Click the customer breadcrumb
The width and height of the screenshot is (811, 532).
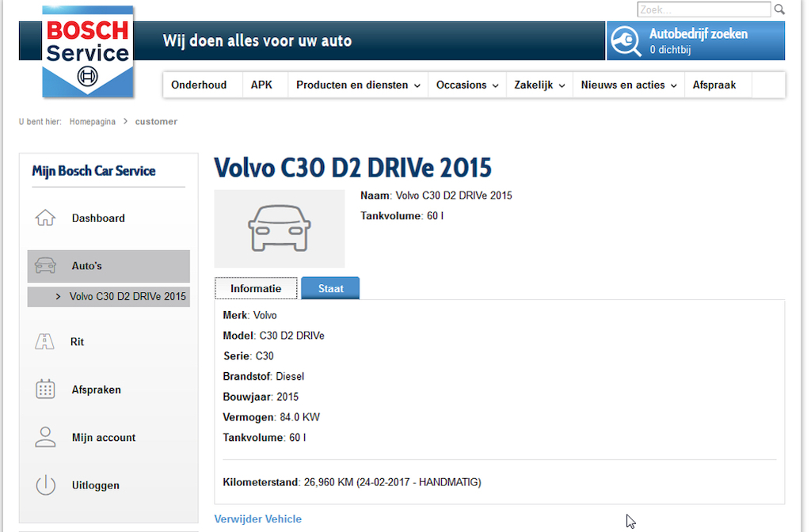(156, 121)
